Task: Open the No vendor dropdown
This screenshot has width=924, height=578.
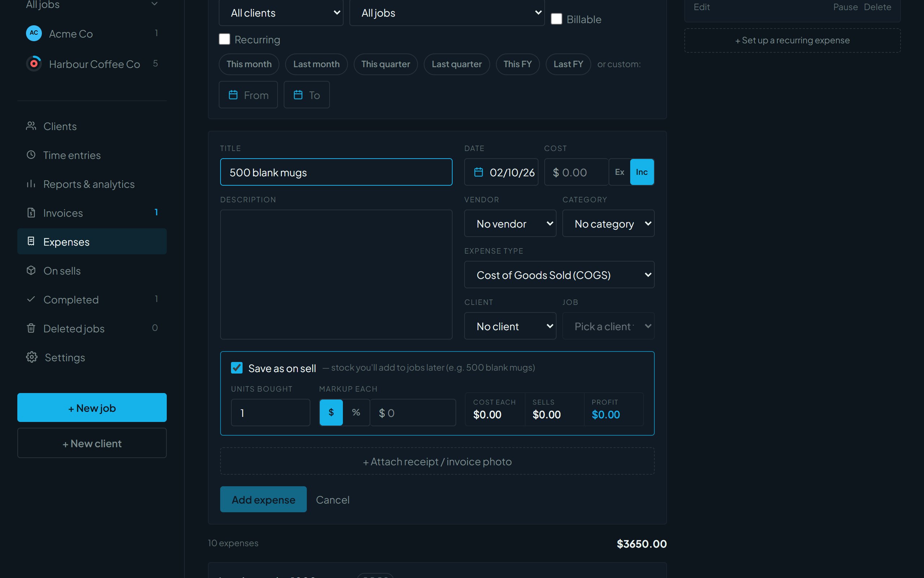Action: tap(510, 223)
